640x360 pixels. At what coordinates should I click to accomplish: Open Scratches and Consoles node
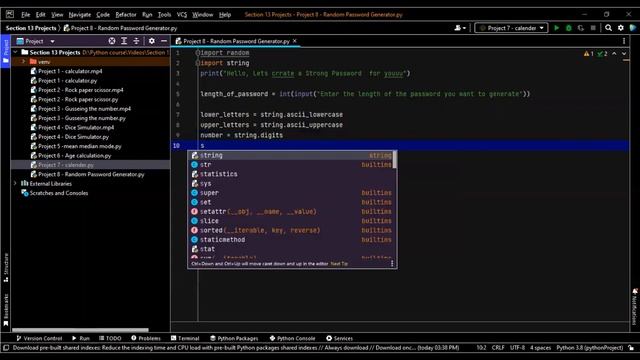click(x=58, y=193)
